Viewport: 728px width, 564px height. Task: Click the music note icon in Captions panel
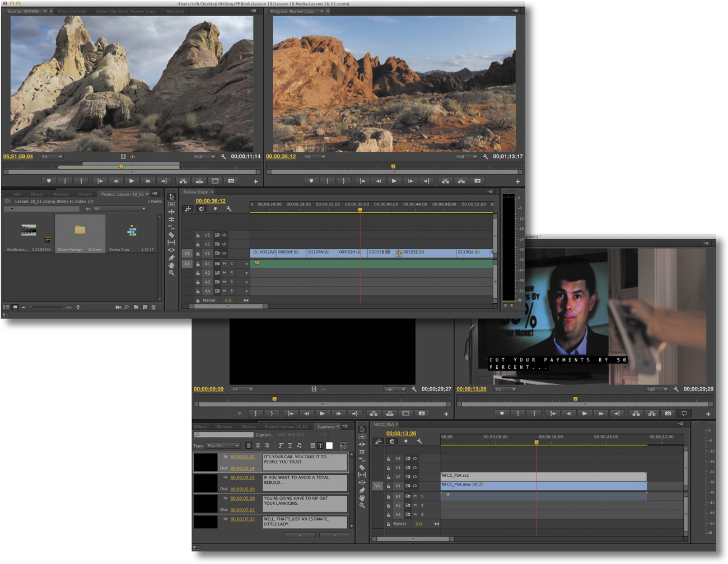(x=299, y=445)
